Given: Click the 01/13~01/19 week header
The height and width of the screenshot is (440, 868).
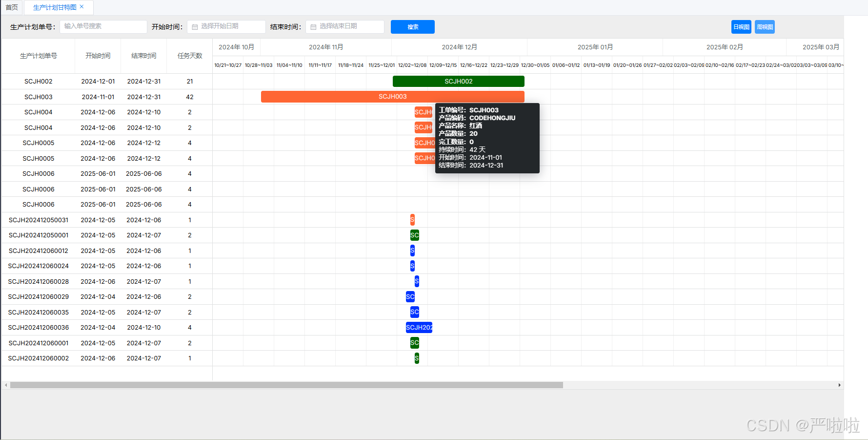Looking at the screenshot, I should point(597,65).
